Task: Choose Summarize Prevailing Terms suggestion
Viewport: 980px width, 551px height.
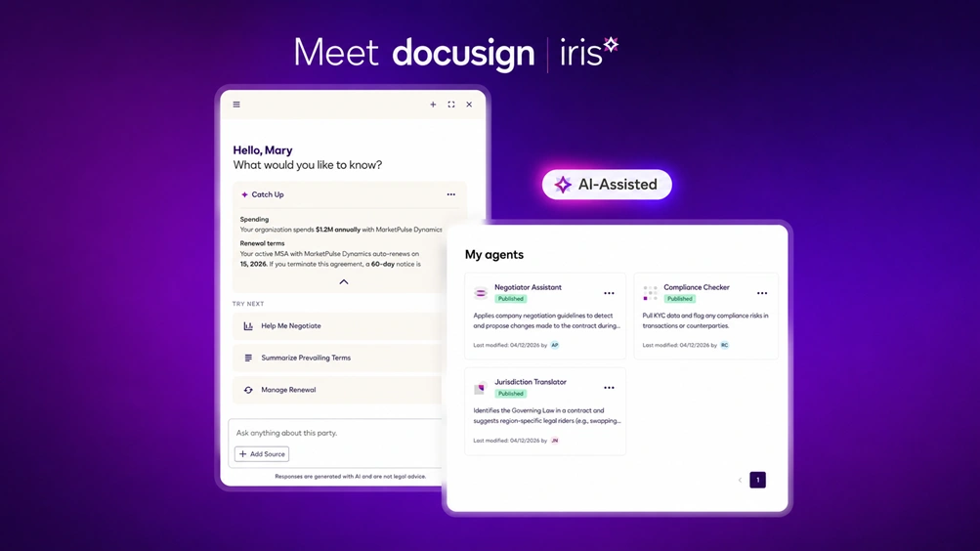Action: tap(337, 358)
